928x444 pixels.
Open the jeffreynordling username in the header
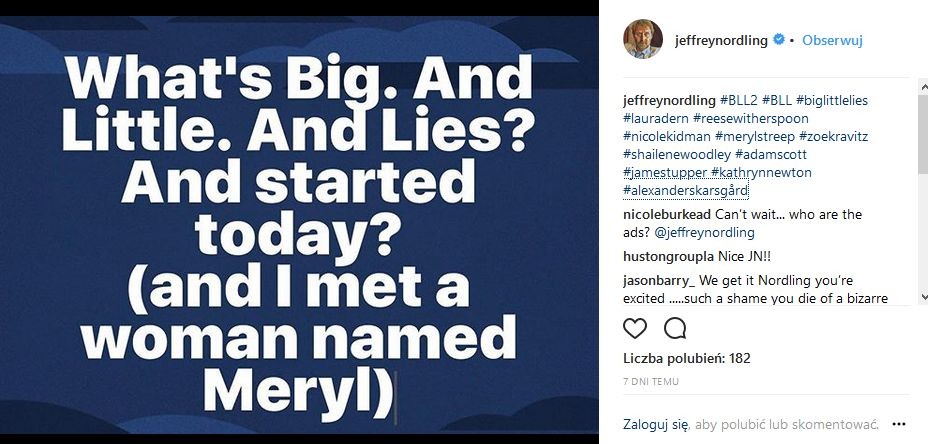tap(718, 41)
